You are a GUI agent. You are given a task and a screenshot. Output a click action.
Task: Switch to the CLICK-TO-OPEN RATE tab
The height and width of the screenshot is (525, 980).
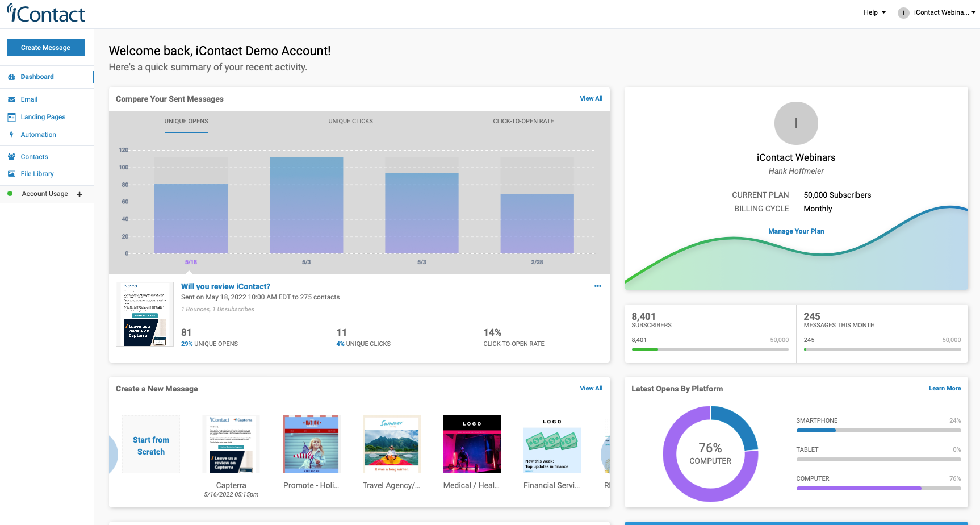click(x=523, y=121)
